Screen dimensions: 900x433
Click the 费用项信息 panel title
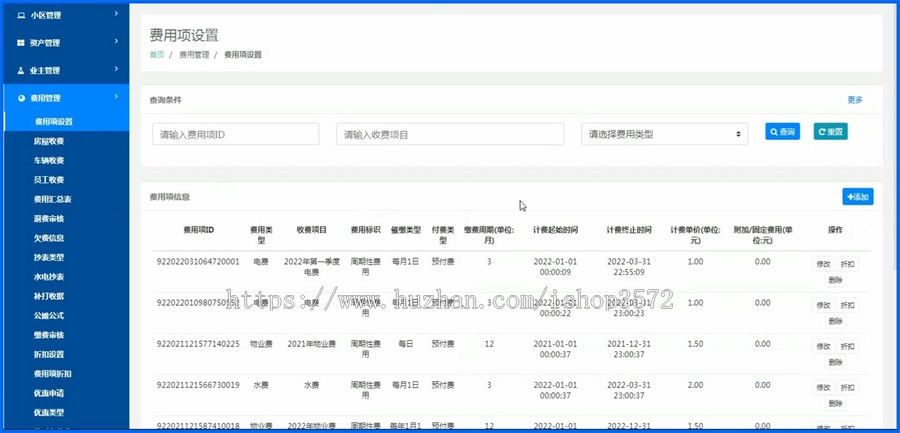coord(169,197)
